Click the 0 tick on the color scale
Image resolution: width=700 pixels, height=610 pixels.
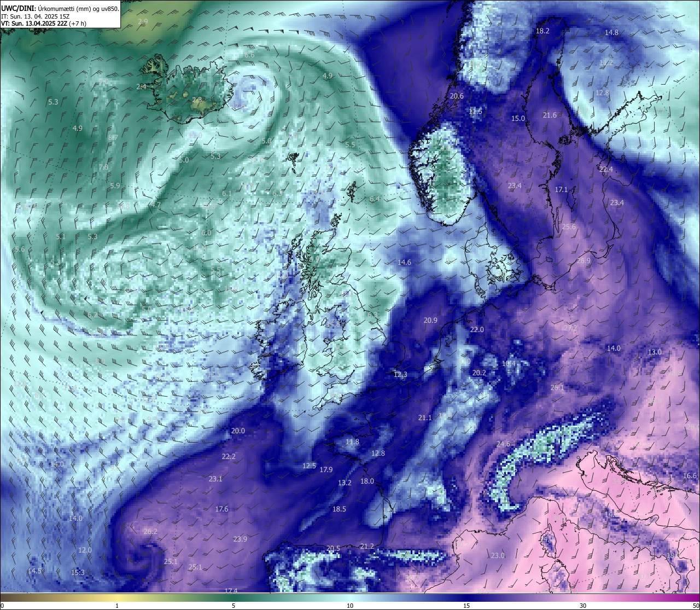[2, 606]
